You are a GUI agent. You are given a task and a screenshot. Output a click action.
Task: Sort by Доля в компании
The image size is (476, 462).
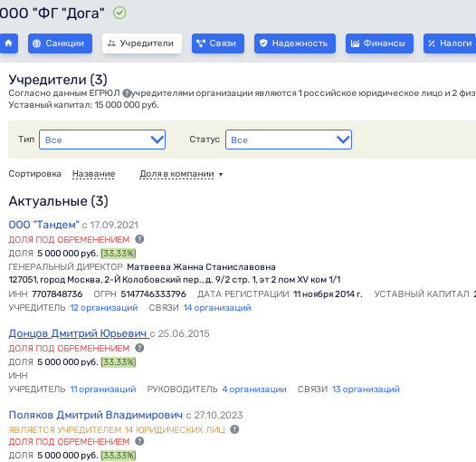[x=177, y=174]
